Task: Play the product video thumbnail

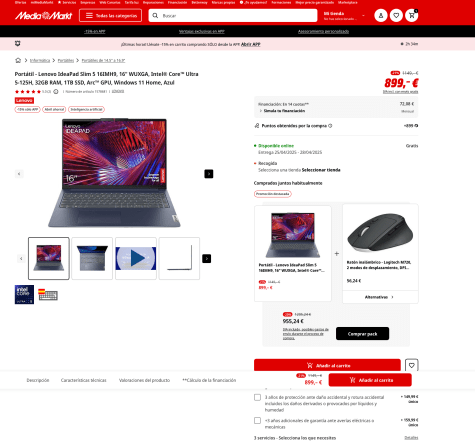Action: (x=136, y=258)
